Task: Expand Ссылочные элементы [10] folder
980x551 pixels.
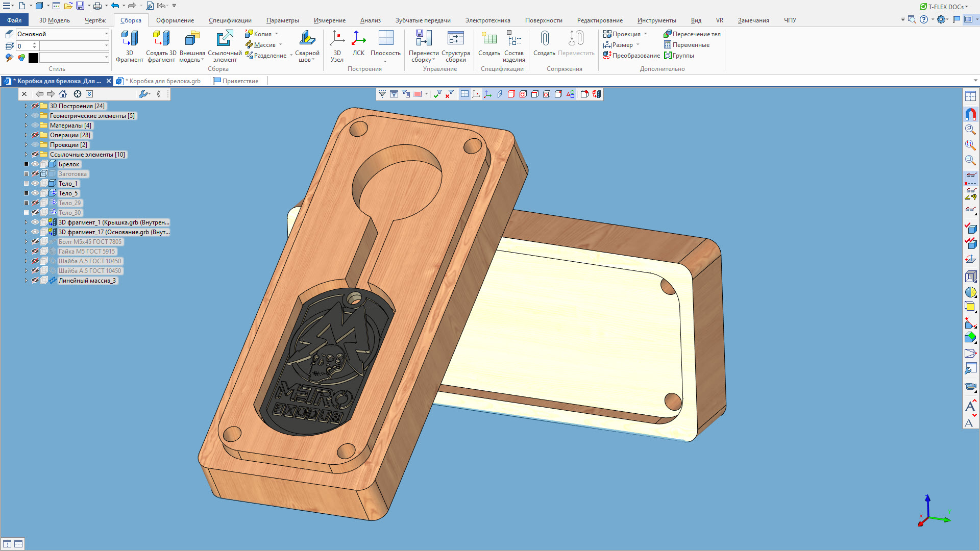Action: 26,155
